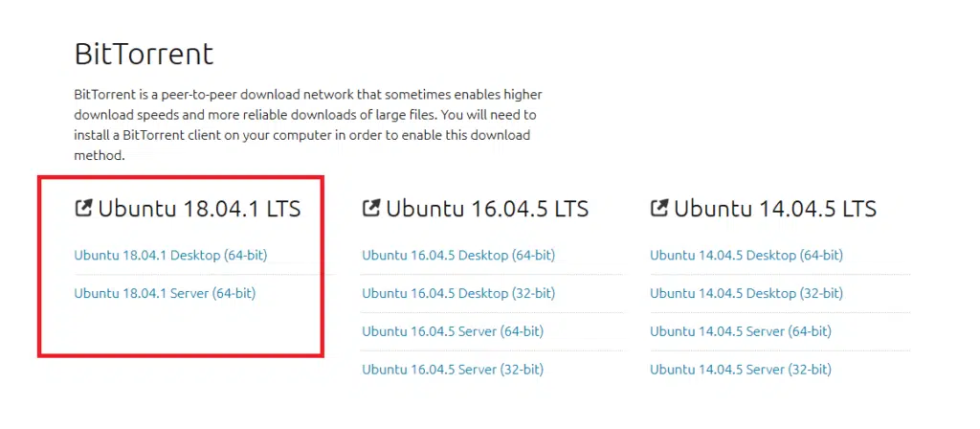Download Ubuntu 18.04.1 Desktop (64-bit) torrent
The width and height of the screenshot is (980, 429).
tap(170, 255)
